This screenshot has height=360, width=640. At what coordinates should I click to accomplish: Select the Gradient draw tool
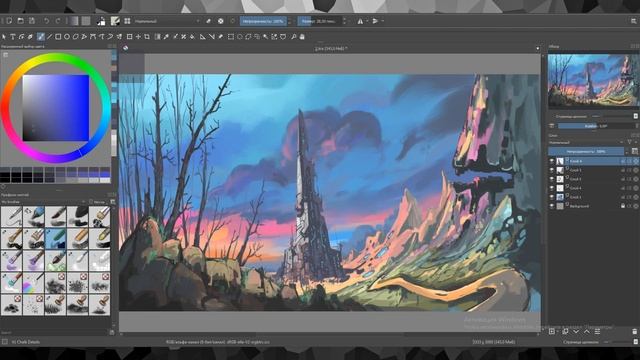[158, 37]
